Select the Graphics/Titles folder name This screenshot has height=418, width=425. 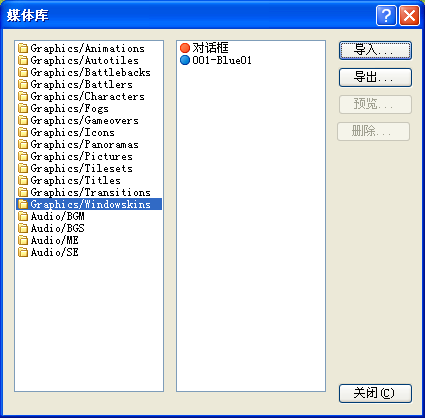(x=76, y=180)
